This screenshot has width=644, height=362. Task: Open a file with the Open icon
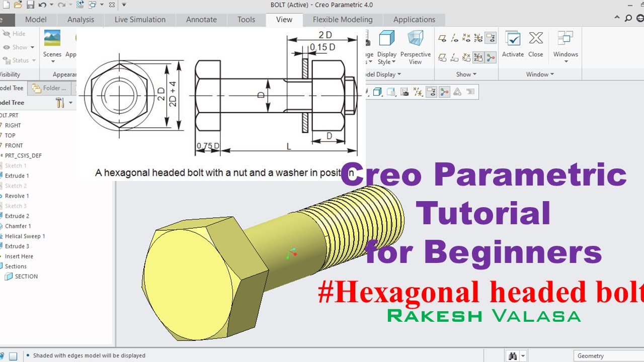(x=18, y=5)
